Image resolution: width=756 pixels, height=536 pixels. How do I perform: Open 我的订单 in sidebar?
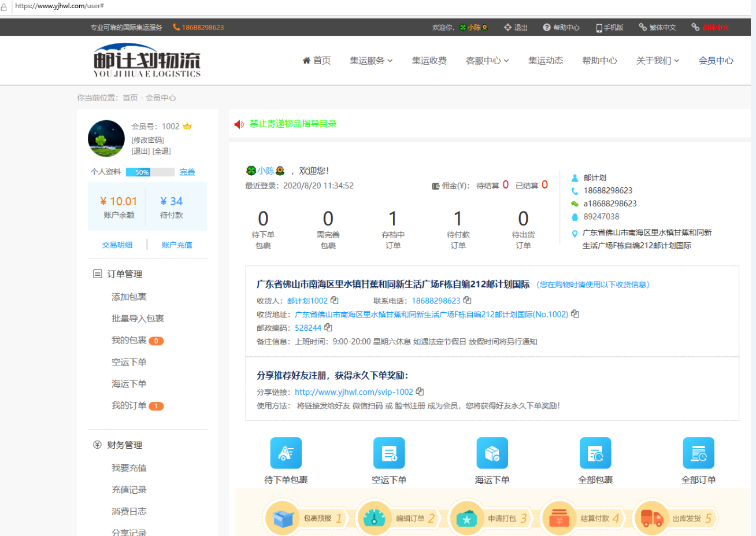point(129,405)
